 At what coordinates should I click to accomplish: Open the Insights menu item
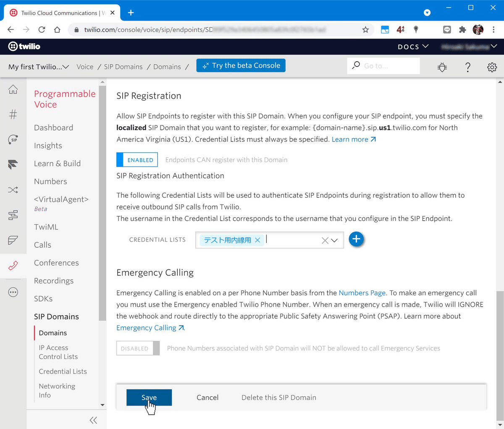click(48, 146)
